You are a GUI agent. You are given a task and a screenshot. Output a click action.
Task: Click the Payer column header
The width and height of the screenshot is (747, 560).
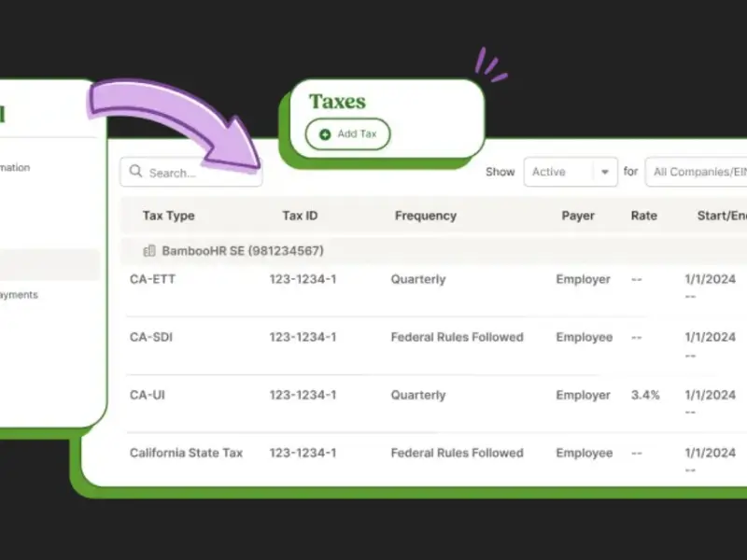[x=578, y=216]
